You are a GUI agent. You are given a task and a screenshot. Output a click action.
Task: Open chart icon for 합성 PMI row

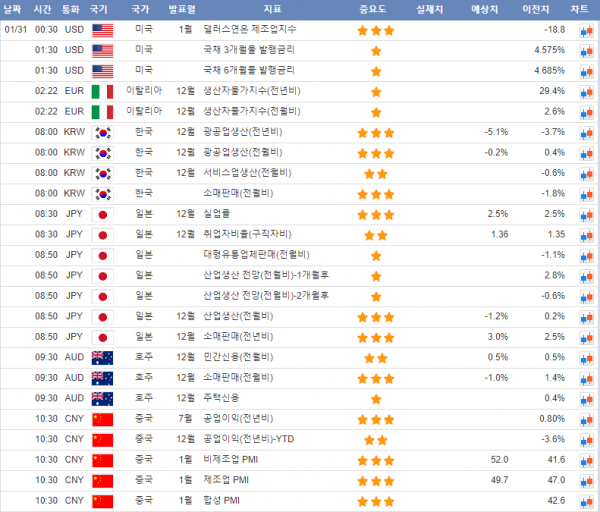click(585, 501)
